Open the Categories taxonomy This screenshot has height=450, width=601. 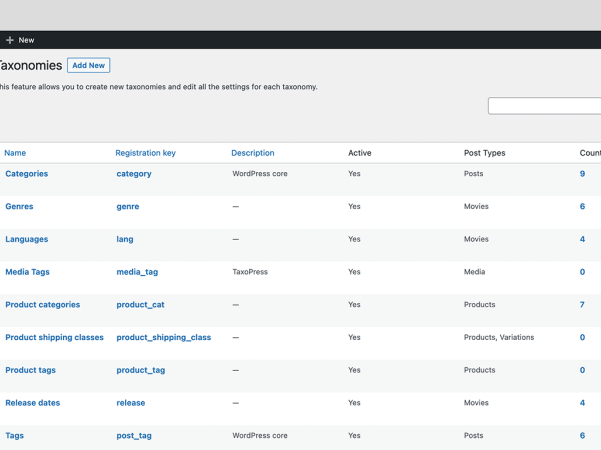pyautogui.click(x=26, y=174)
